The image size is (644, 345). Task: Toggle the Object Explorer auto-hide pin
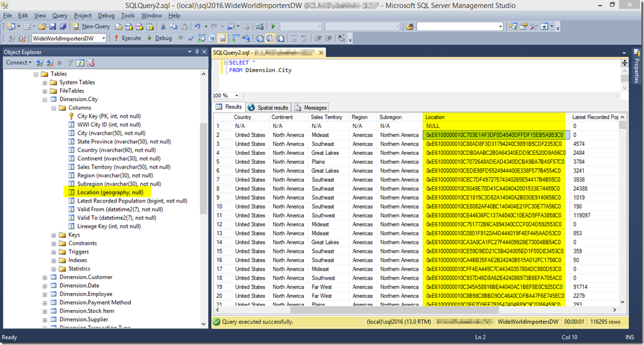pos(197,52)
